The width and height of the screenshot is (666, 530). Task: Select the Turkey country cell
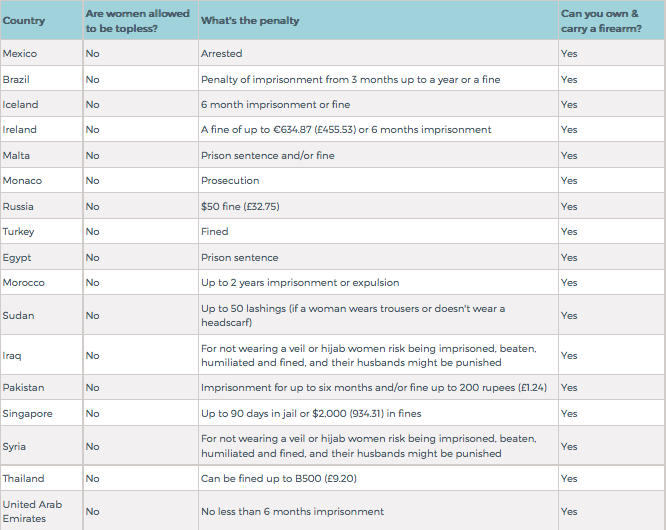[x=19, y=232]
